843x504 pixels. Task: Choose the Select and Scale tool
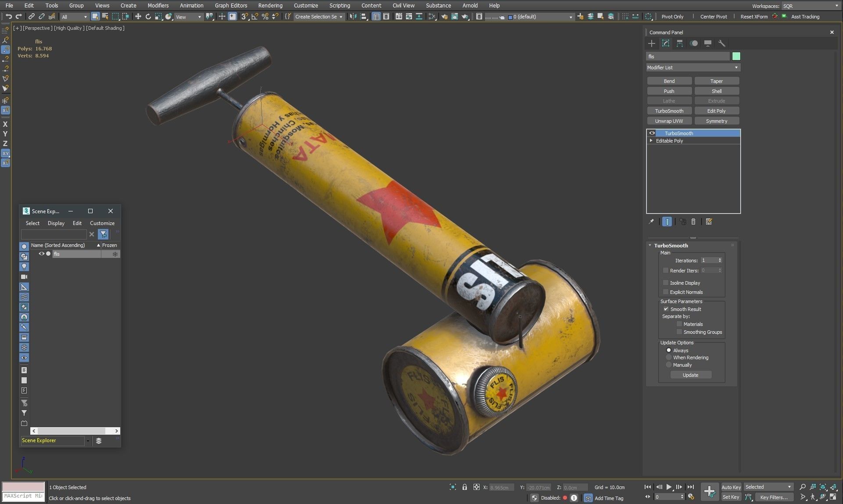click(158, 17)
